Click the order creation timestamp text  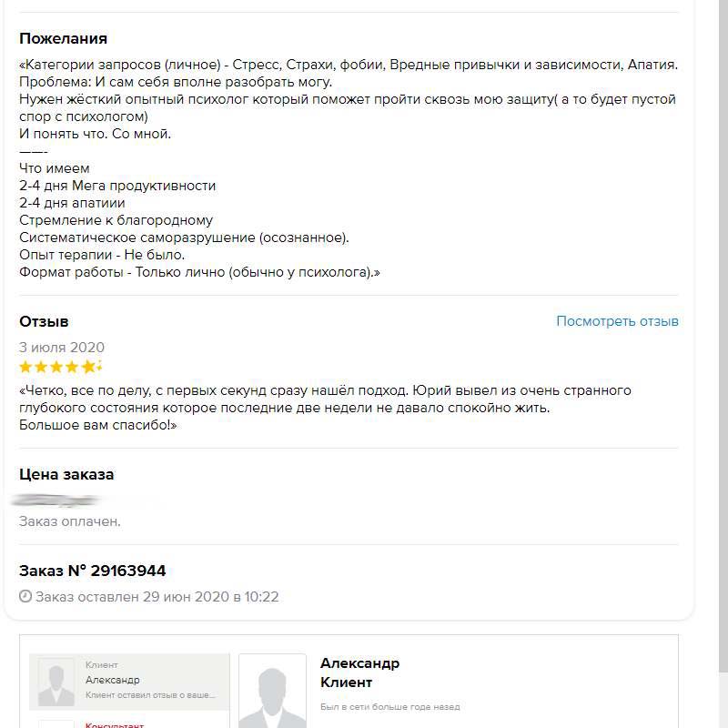point(157,598)
